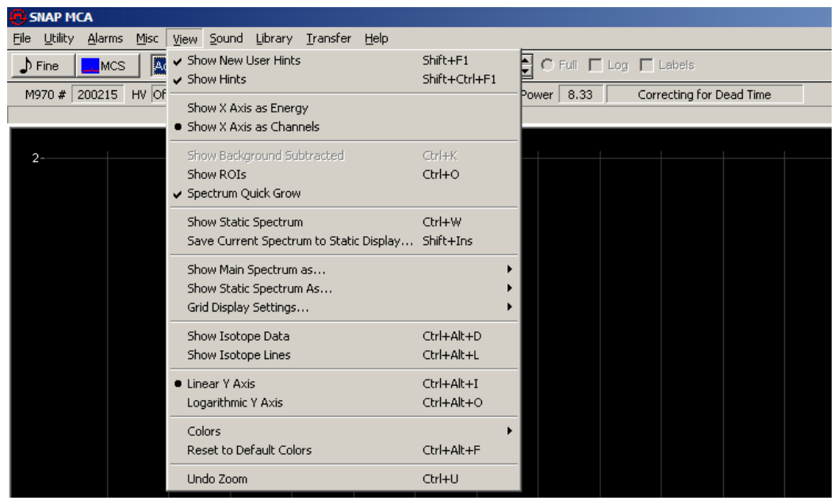Open the Library menu

[x=274, y=39]
